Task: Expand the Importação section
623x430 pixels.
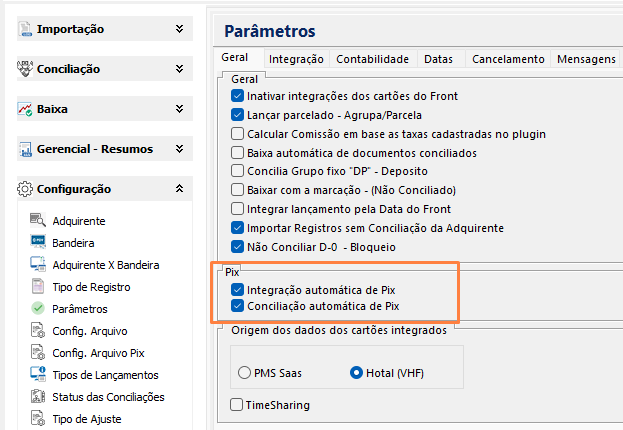Action: 179,29
